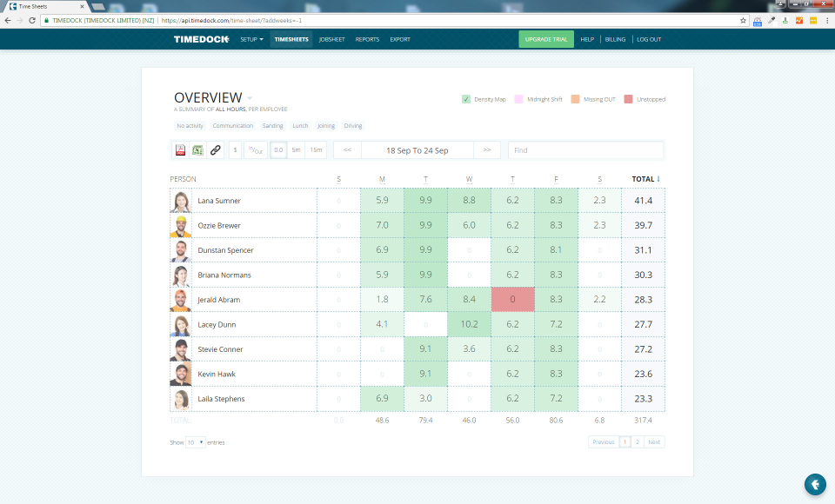Open the help chat bubble icon
The height and width of the screenshot is (504, 835).
pos(815,484)
